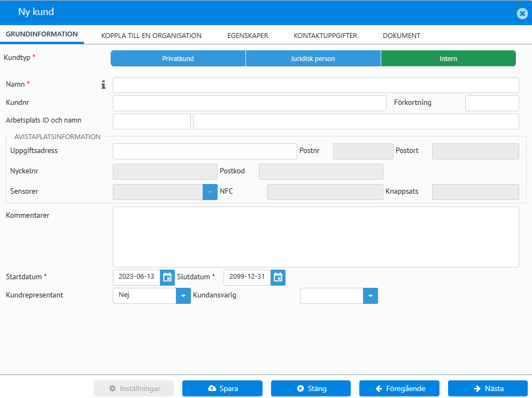The height and width of the screenshot is (398, 532).
Task: Expand the Sensorer dropdown
Action: click(210, 192)
